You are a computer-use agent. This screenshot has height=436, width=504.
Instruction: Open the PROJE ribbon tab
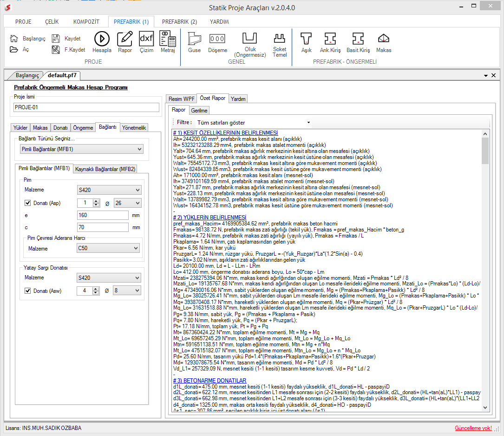23,21
